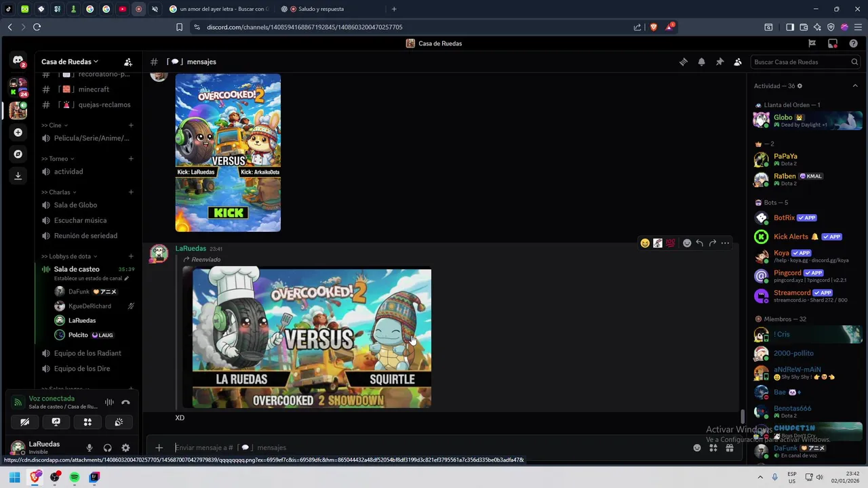Switch to un amor del ayer tab
The width and height of the screenshot is (868, 488).
(x=218, y=9)
